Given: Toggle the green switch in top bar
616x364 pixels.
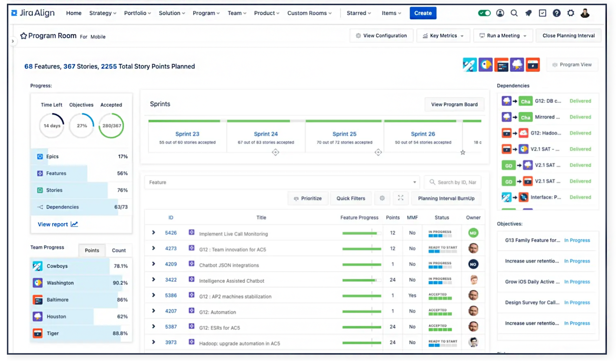Looking at the screenshot, I should pos(484,13).
